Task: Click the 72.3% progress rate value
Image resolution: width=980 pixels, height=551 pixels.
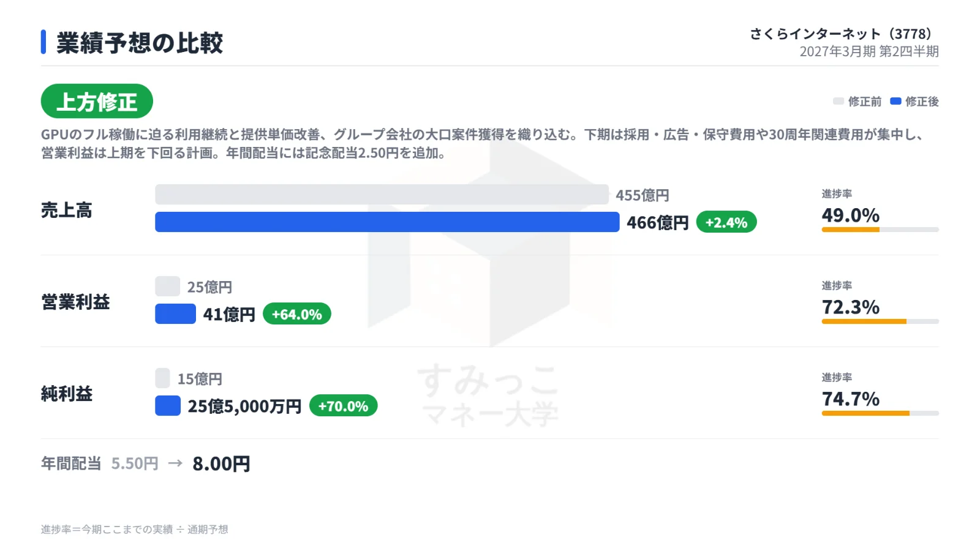Action: [851, 307]
